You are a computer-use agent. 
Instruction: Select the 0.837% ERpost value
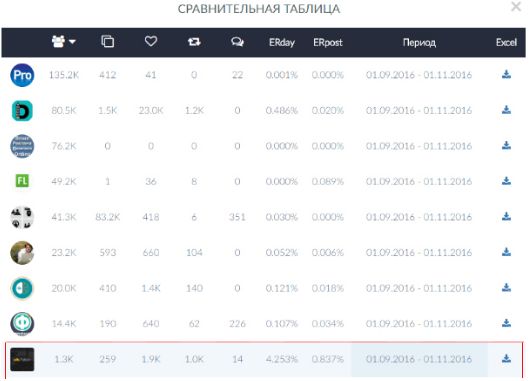pos(328,359)
